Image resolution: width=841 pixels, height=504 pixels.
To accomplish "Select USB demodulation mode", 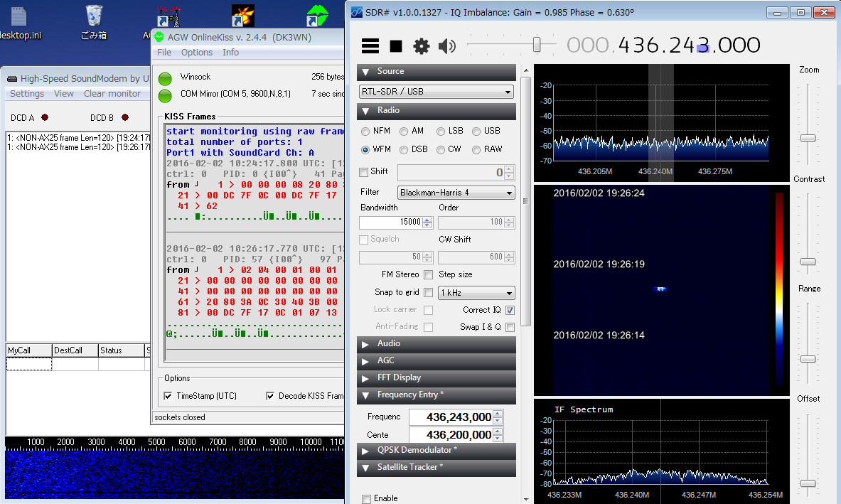I will 476,132.
